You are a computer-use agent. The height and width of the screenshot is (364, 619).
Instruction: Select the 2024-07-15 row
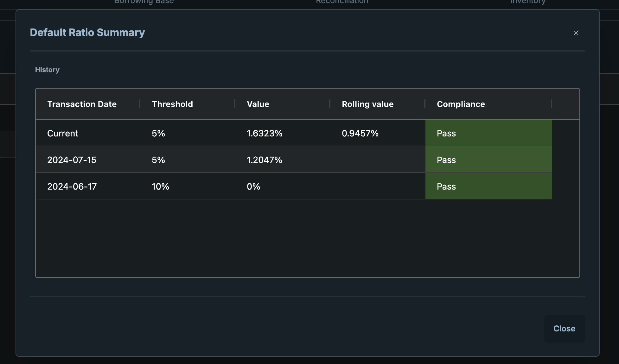(72, 160)
